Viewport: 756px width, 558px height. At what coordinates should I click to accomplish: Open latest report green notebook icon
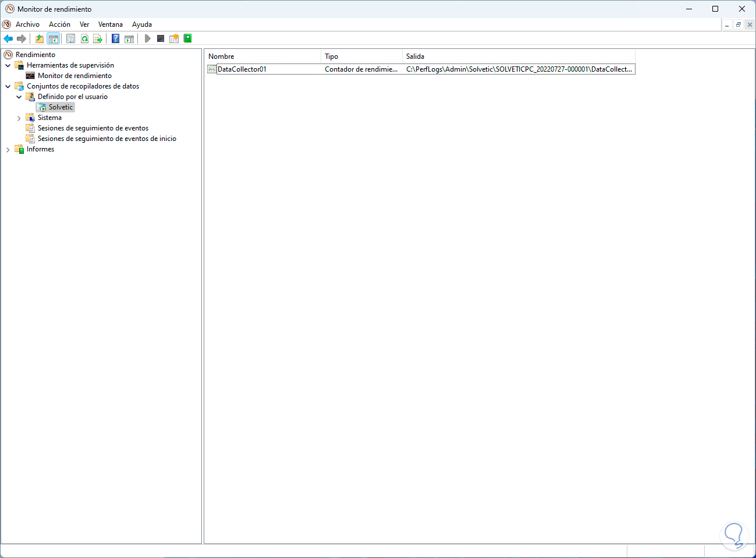187,38
